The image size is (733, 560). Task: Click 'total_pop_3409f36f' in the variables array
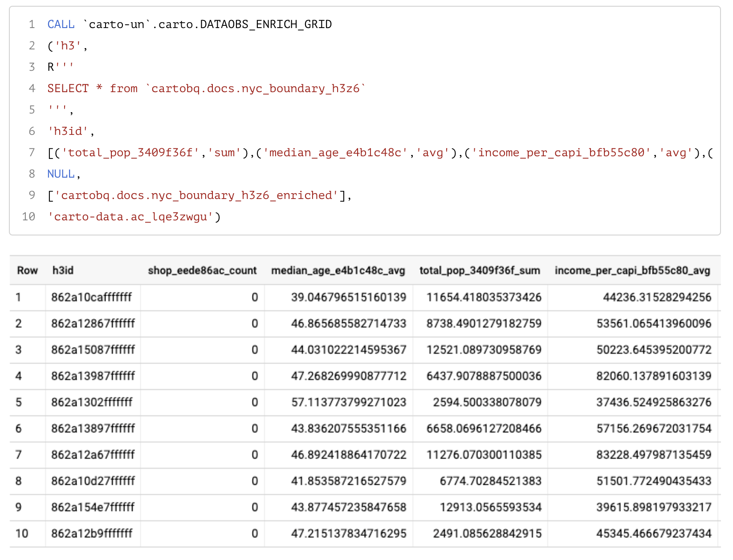[x=131, y=153]
